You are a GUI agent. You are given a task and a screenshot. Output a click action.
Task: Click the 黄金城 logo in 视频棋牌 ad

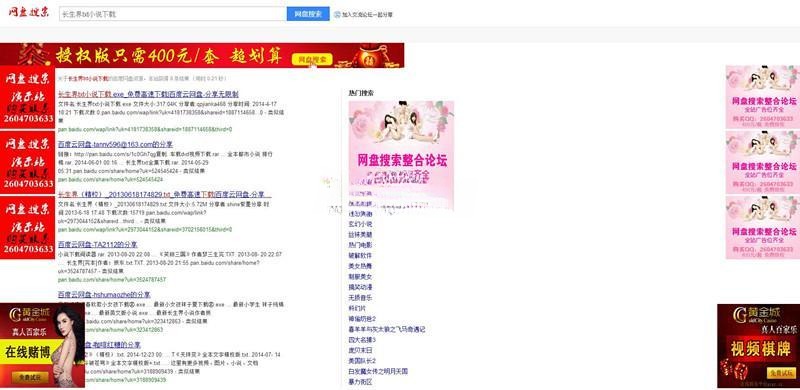(x=757, y=315)
